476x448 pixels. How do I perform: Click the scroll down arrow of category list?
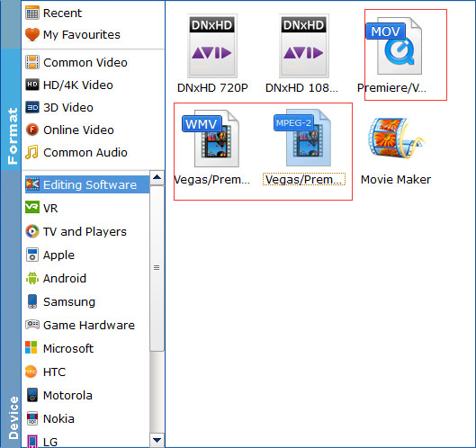157,440
